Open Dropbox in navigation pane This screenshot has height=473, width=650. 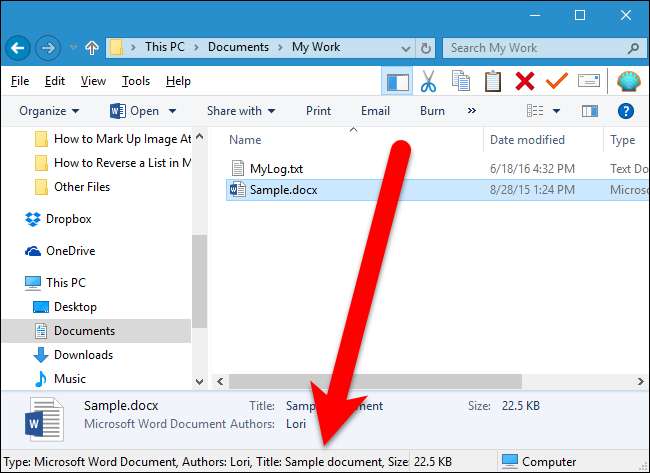(58, 219)
